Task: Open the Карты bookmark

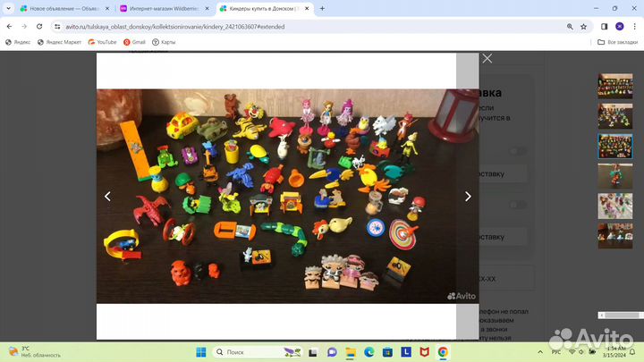Action: point(164,42)
